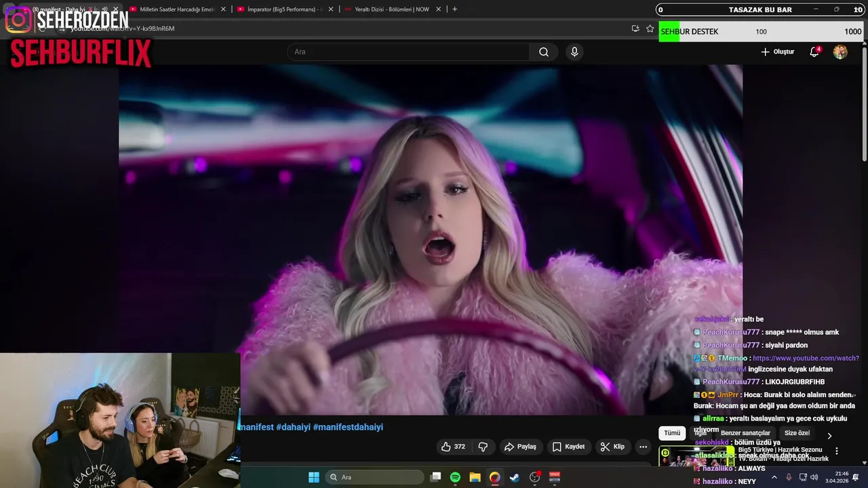Switch to the Yeraltı Dizisi NOW tab
The image size is (868, 488).
tap(391, 9)
